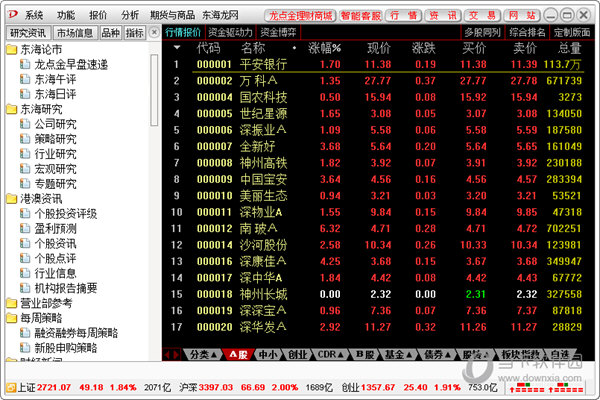Screen dimensions: 600x400
Task: Click document icon beside 新股申购策略
Action: pyautogui.click(x=25, y=348)
